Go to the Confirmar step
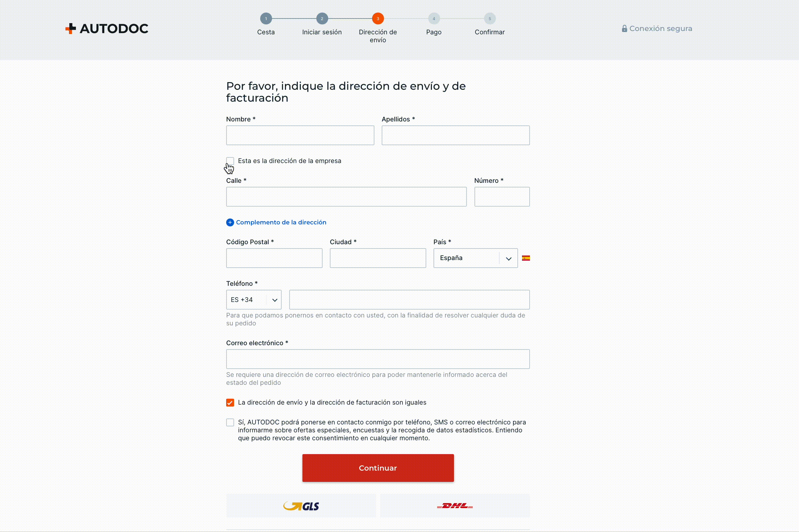Screen dimensions: 799x532 coord(490,19)
